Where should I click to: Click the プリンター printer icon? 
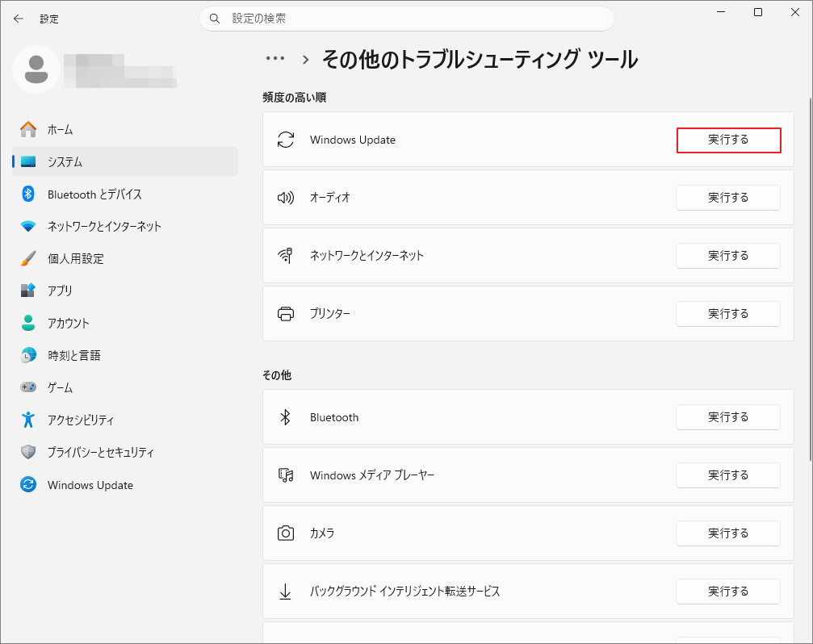coord(286,314)
